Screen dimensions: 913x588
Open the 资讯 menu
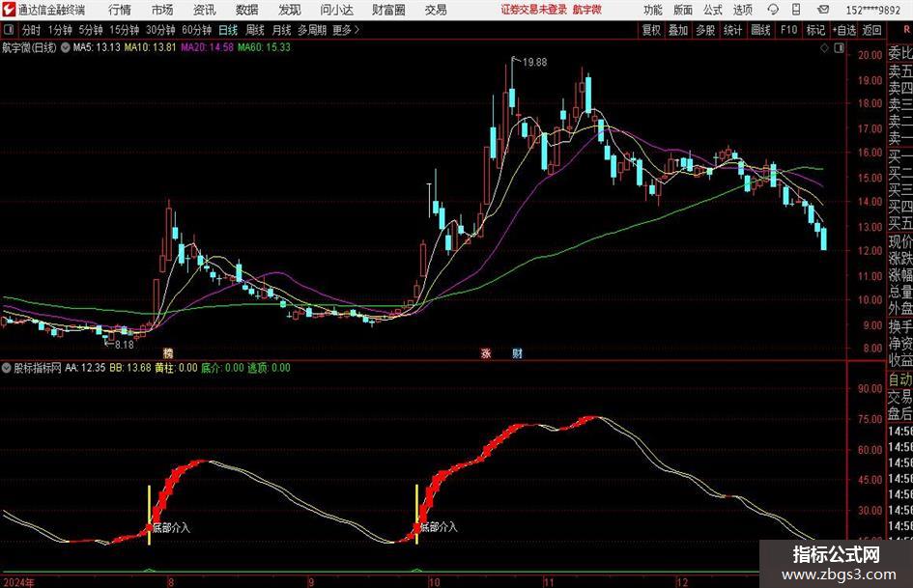coord(205,10)
